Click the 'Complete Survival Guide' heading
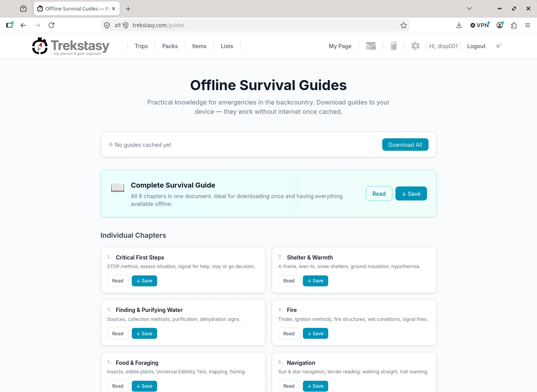Image resolution: width=537 pixels, height=392 pixels. 173,185
